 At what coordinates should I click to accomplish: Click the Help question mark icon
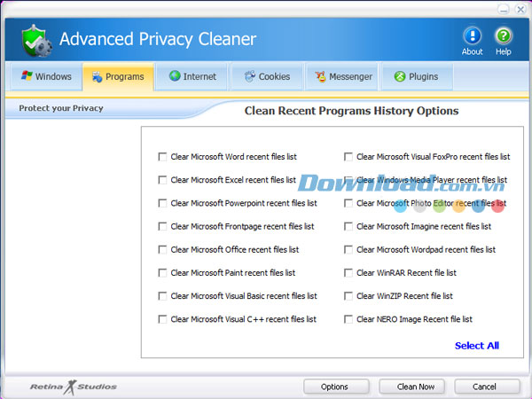pyautogui.click(x=503, y=35)
